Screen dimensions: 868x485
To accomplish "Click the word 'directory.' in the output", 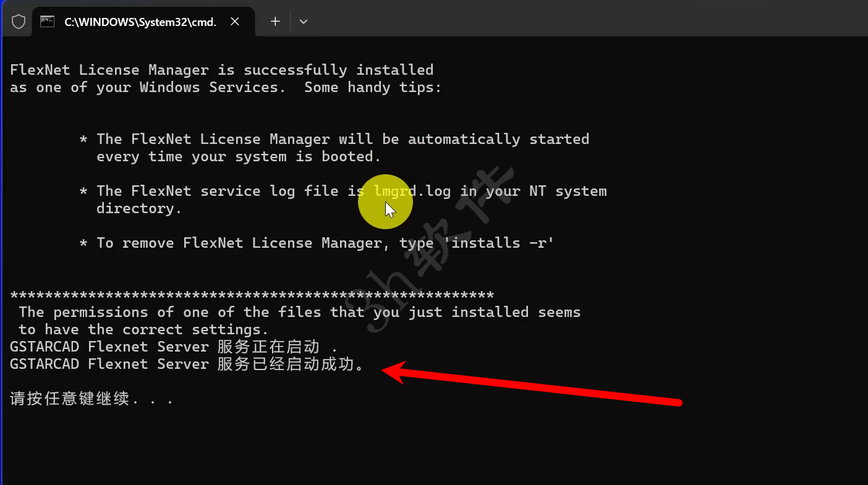I will point(139,208).
